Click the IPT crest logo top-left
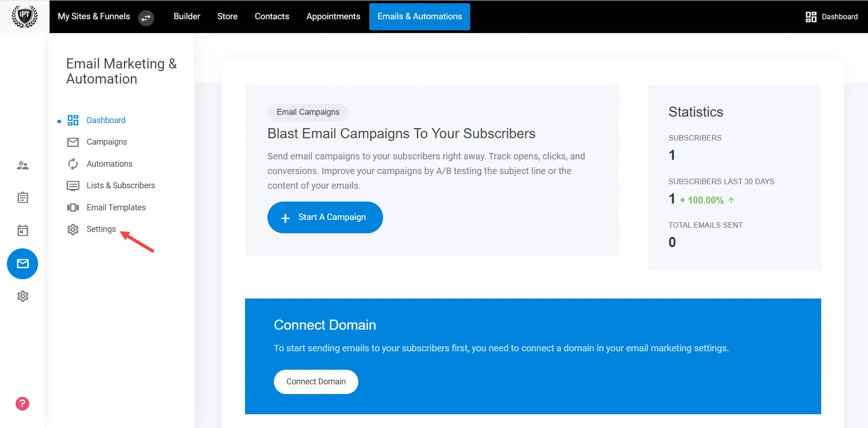Screen dimensions: 868x428 [24, 16]
